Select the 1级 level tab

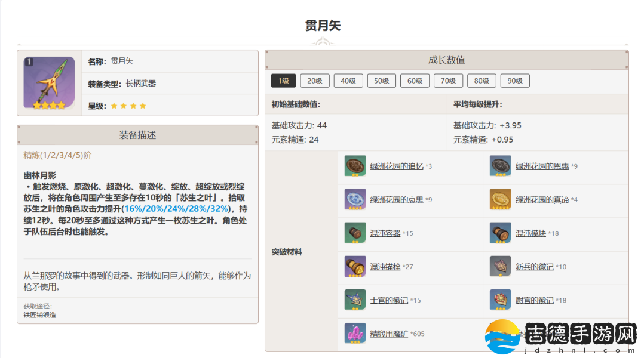283,81
